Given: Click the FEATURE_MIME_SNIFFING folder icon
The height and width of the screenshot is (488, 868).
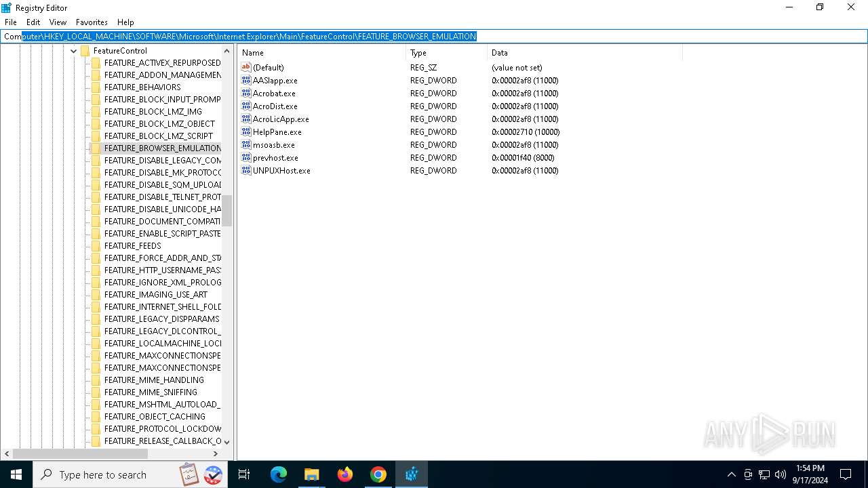Looking at the screenshot, I should click(96, 392).
